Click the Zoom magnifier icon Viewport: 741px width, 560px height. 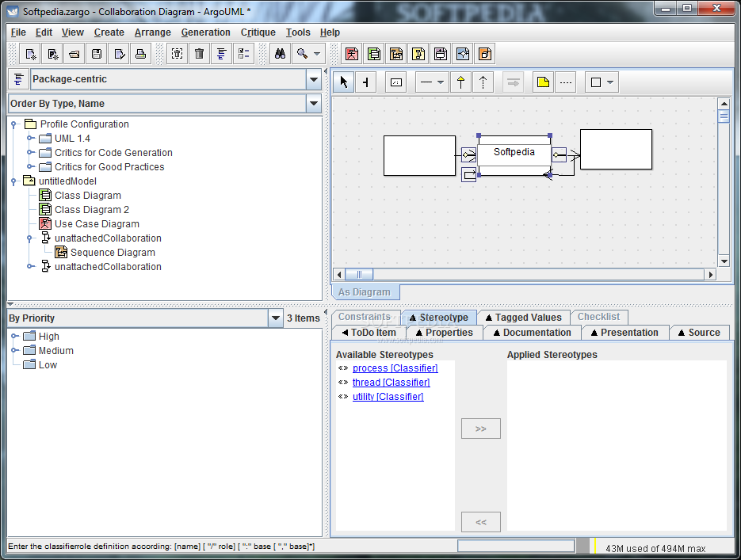pos(303,54)
